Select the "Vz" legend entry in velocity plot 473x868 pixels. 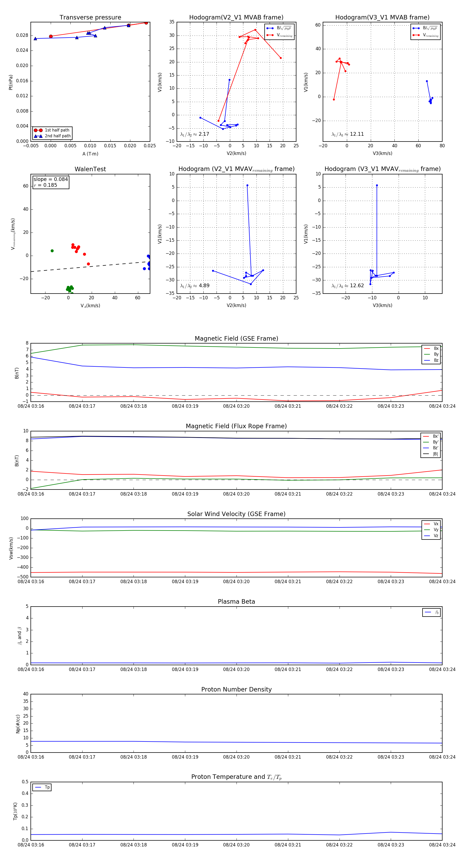pos(431,536)
